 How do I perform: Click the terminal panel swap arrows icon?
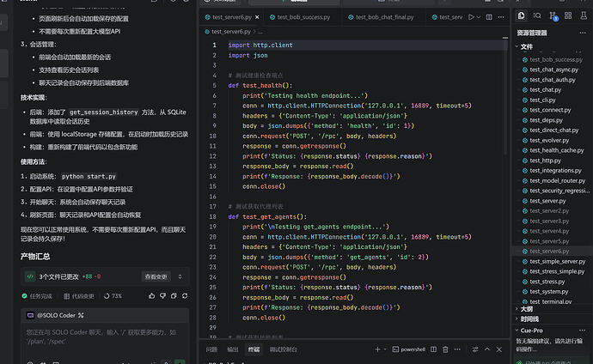click(475, 349)
